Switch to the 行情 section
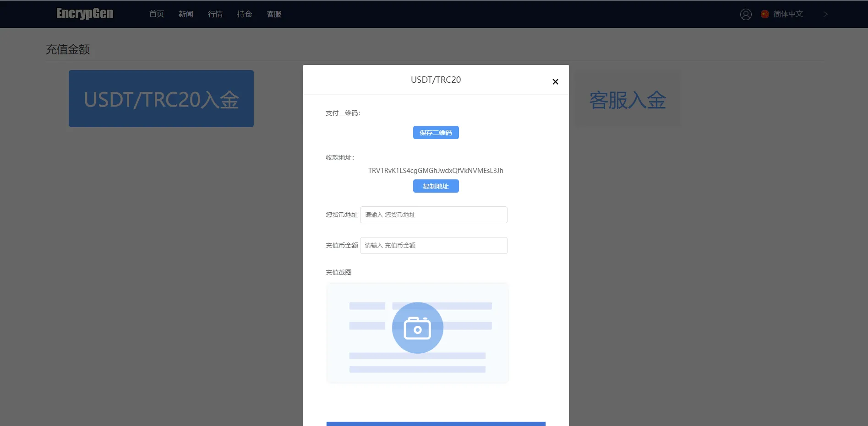Image resolution: width=868 pixels, height=426 pixels. (x=215, y=14)
